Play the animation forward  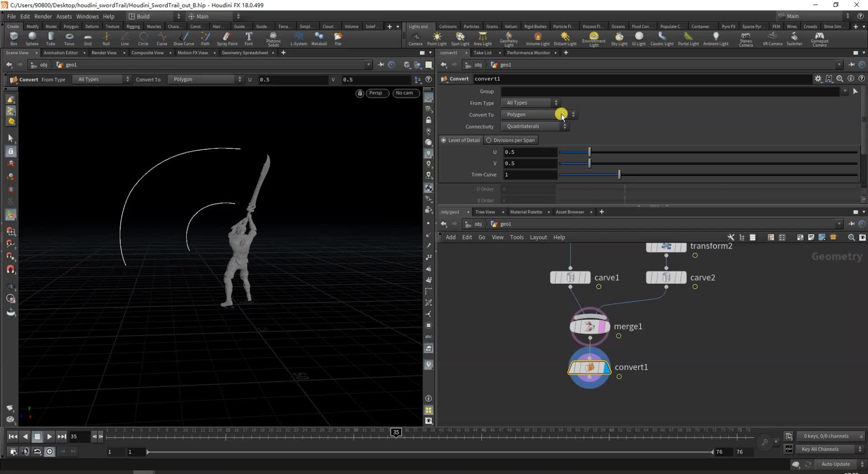click(x=50, y=436)
